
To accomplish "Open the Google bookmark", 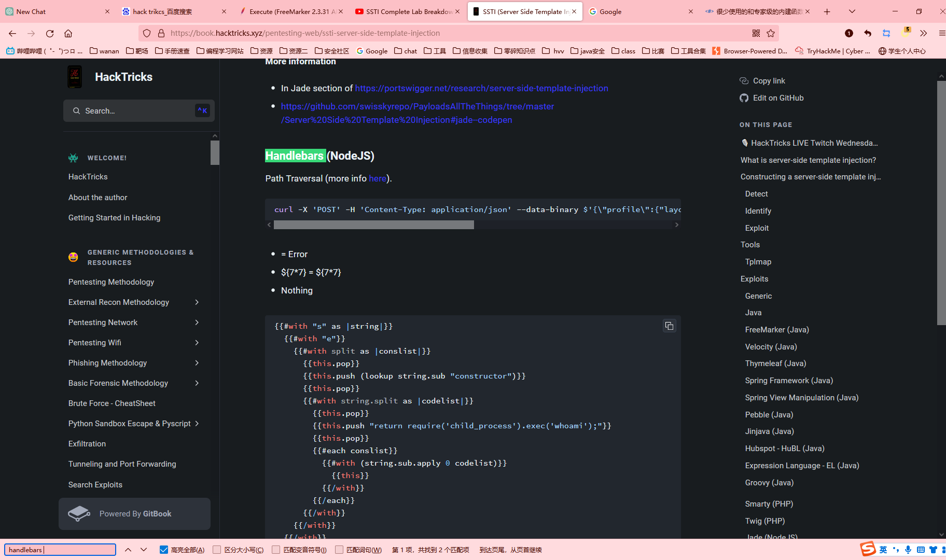I will (x=372, y=51).
